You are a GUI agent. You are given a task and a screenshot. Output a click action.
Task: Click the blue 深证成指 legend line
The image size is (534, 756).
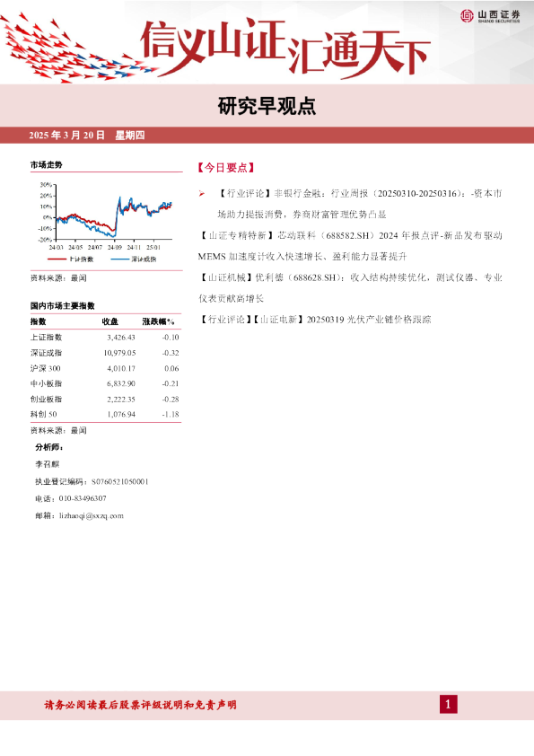pyautogui.click(x=119, y=259)
